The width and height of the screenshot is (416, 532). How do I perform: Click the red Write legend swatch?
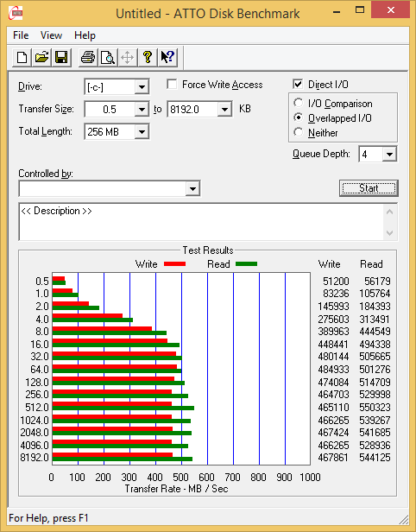(x=175, y=264)
